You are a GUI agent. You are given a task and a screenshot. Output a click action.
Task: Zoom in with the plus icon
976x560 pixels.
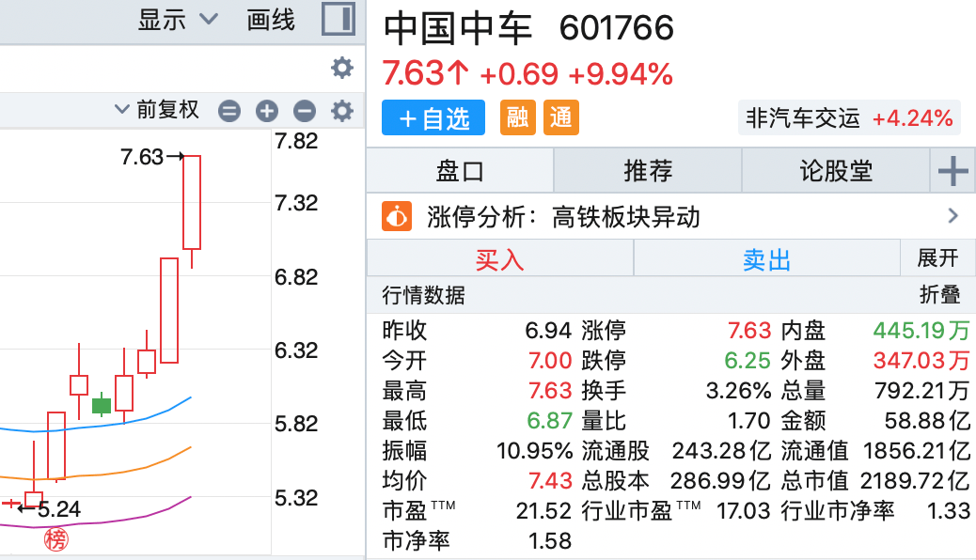267,111
